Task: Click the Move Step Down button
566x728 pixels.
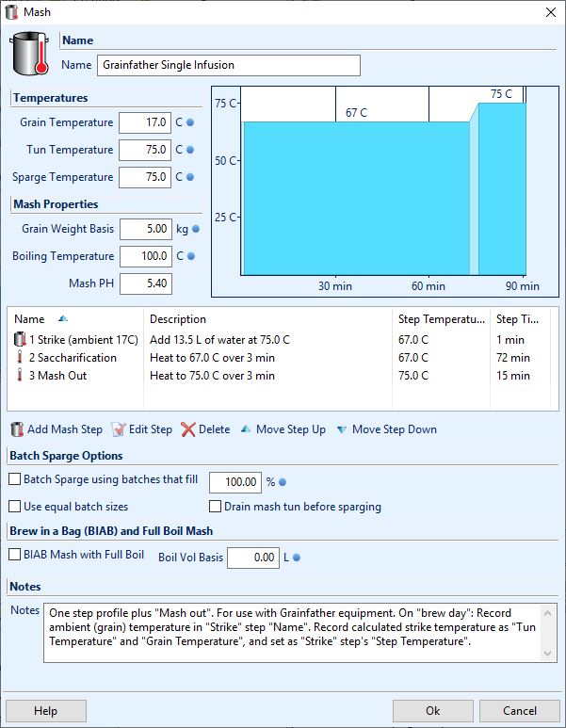Action: (x=387, y=429)
